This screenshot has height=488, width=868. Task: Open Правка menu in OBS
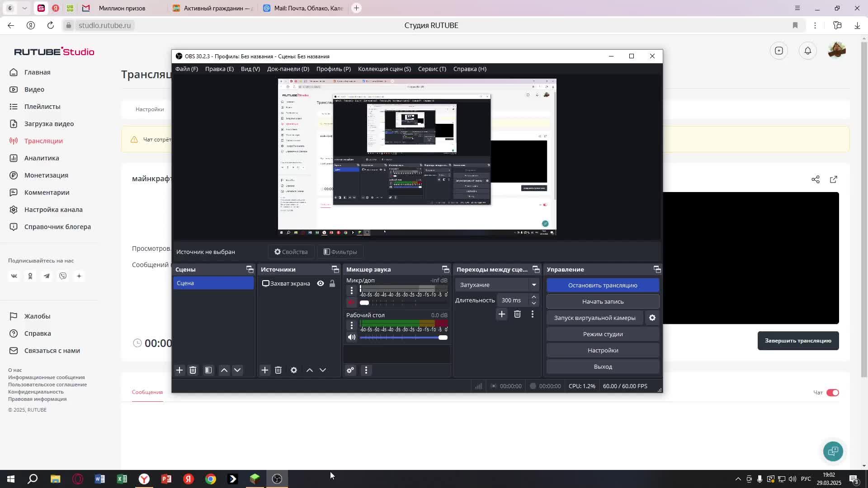pos(219,69)
